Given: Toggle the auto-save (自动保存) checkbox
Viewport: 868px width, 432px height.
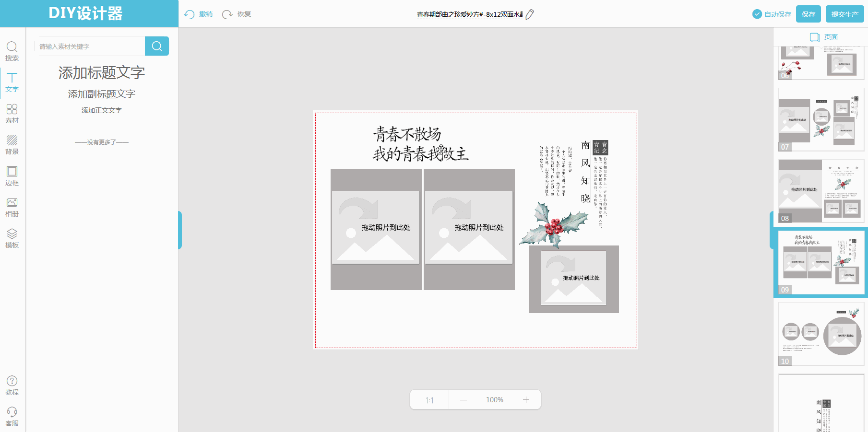Looking at the screenshot, I should coord(757,14).
